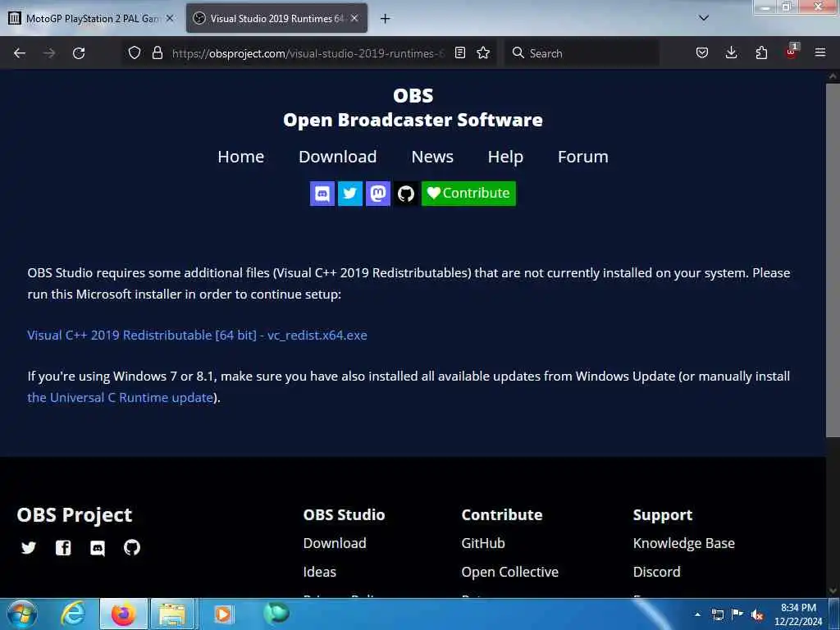Screen dimensions: 840x630
Task: Launch Internet Explorer from the taskbar
Action: tap(73, 614)
